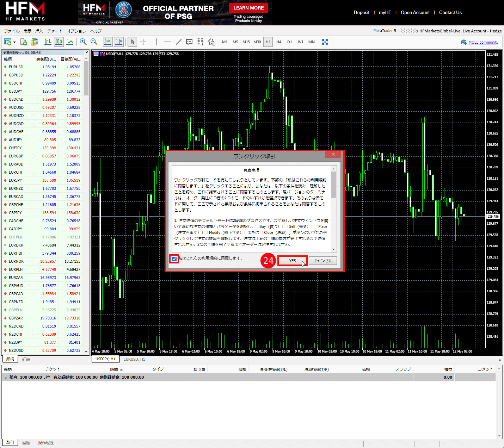The width and height of the screenshot is (504, 448).
Task: Toggle fullscreen chart mode icon
Action: (x=325, y=42)
